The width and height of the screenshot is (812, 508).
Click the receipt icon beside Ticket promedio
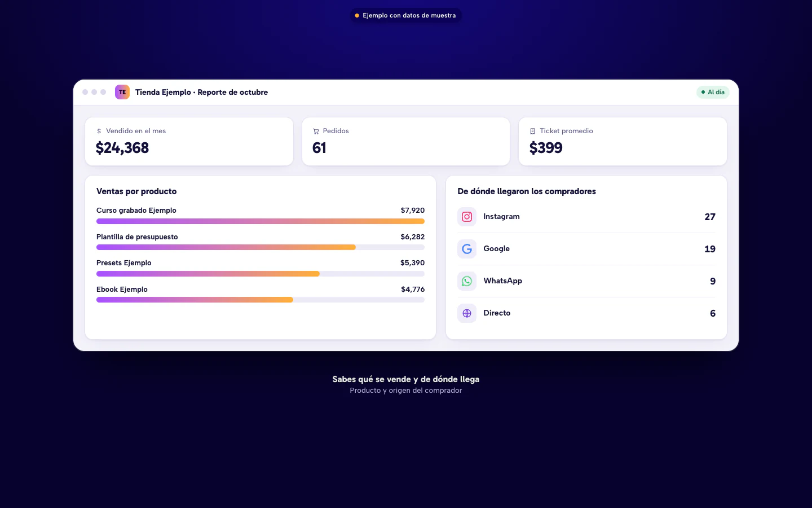click(532, 131)
